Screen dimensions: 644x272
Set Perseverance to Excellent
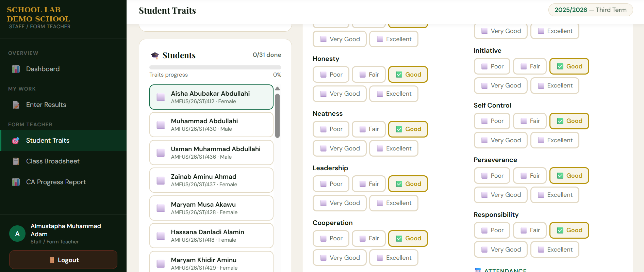[555, 195]
